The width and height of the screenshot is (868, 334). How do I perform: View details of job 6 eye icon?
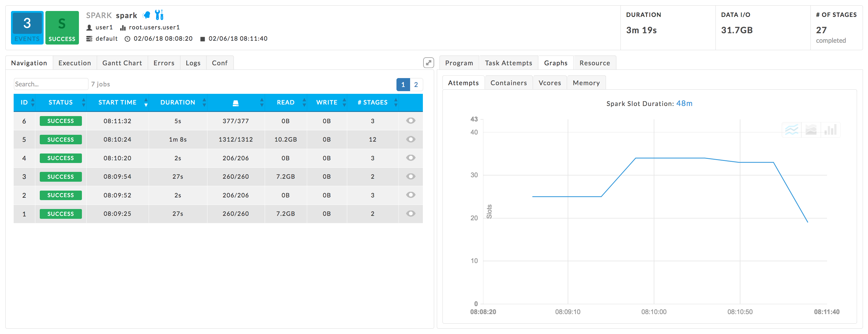pos(410,121)
